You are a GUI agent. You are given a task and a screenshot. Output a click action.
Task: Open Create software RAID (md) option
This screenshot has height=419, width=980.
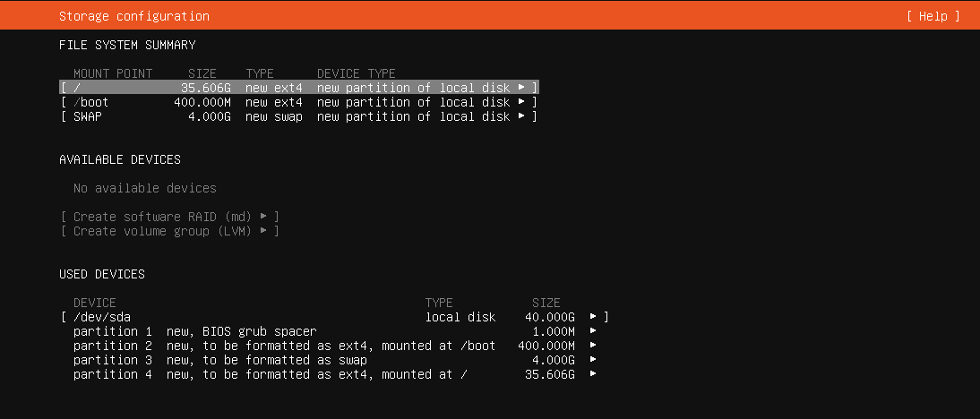coord(169,217)
